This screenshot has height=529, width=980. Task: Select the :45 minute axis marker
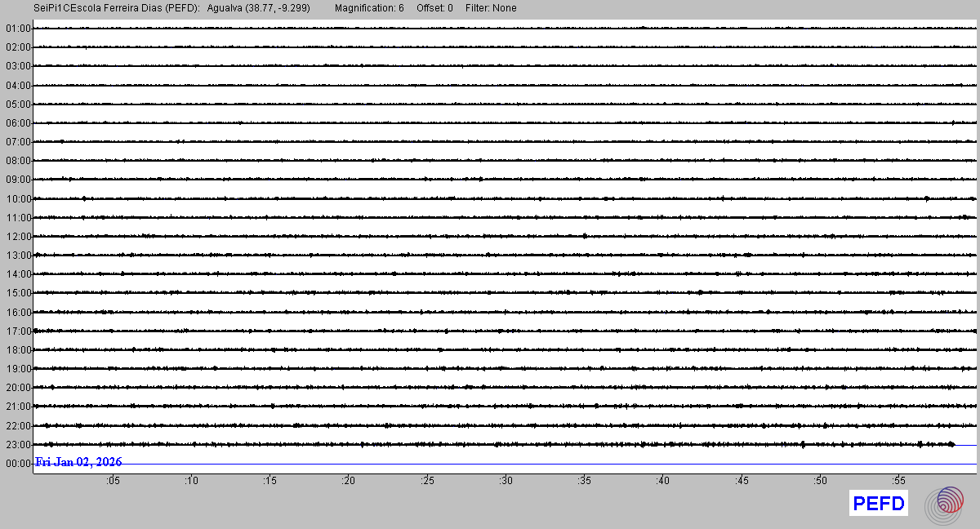742,481
